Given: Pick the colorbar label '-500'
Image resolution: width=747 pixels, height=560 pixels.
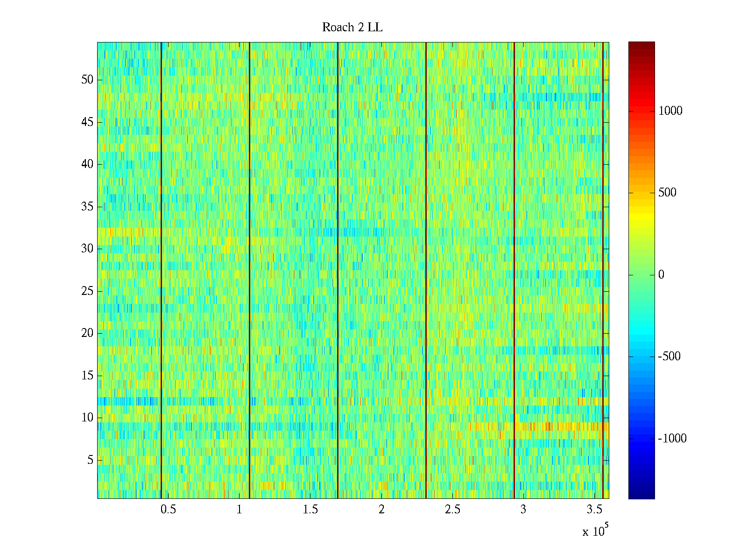Looking at the screenshot, I should pyautogui.click(x=669, y=357).
